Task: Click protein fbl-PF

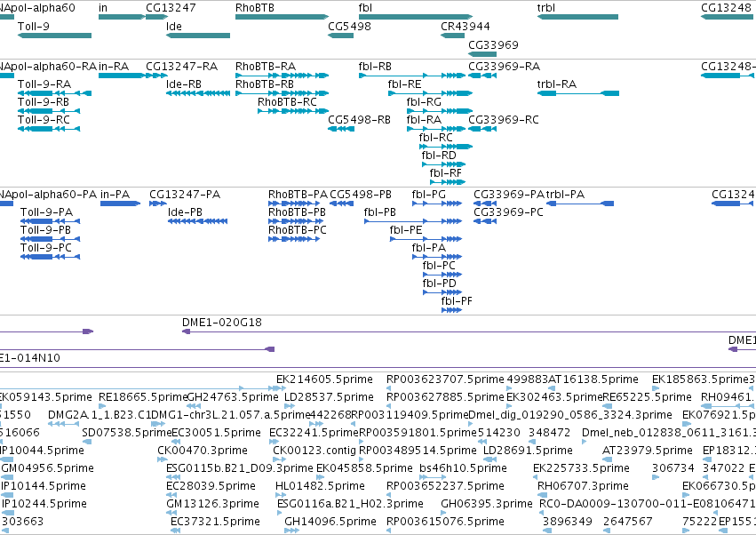Action: click(452, 310)
